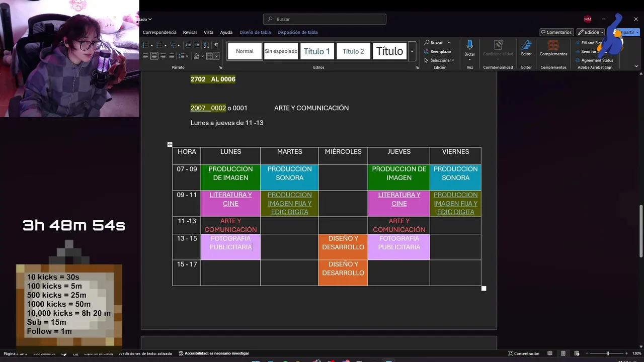
Task: Open the shading color dropdown arrow
Action: coord(202,56)
